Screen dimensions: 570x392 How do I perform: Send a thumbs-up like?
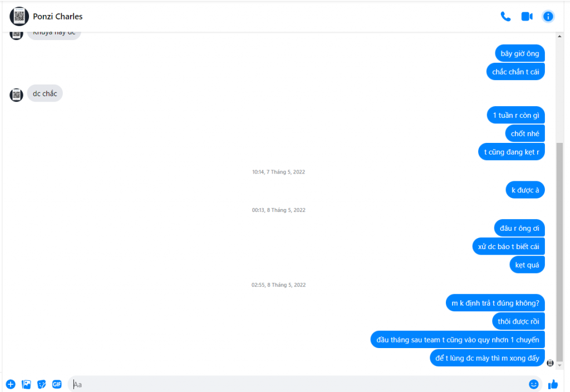[553, 384]
